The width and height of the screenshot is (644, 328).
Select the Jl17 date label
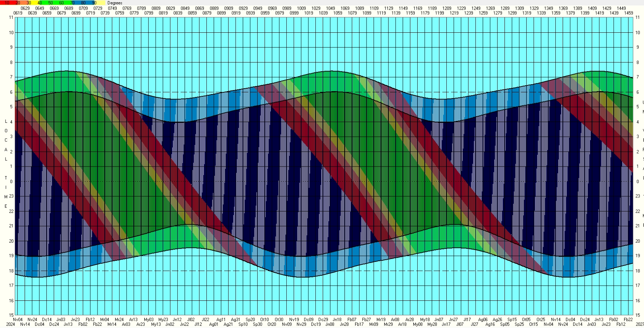pyautogui.click(x=467, y=320)
